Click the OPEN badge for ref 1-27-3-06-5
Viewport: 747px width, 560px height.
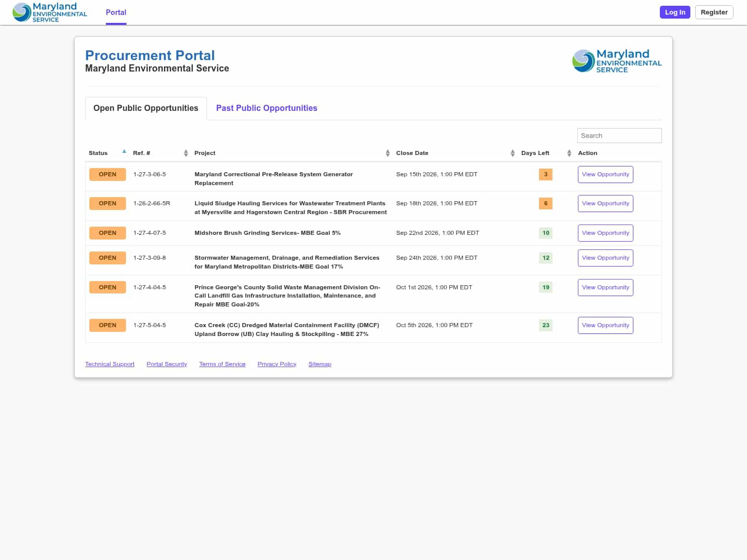pos(107,175)
